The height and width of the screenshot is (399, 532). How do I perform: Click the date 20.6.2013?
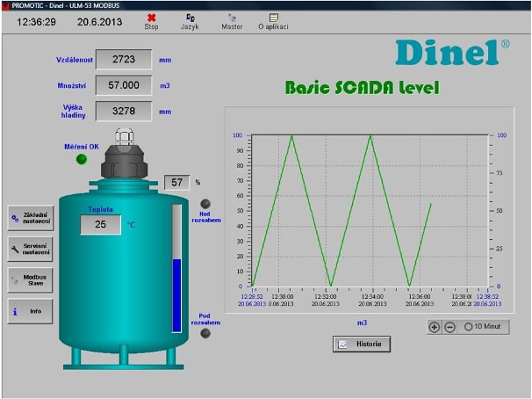[x=99, y=22]
